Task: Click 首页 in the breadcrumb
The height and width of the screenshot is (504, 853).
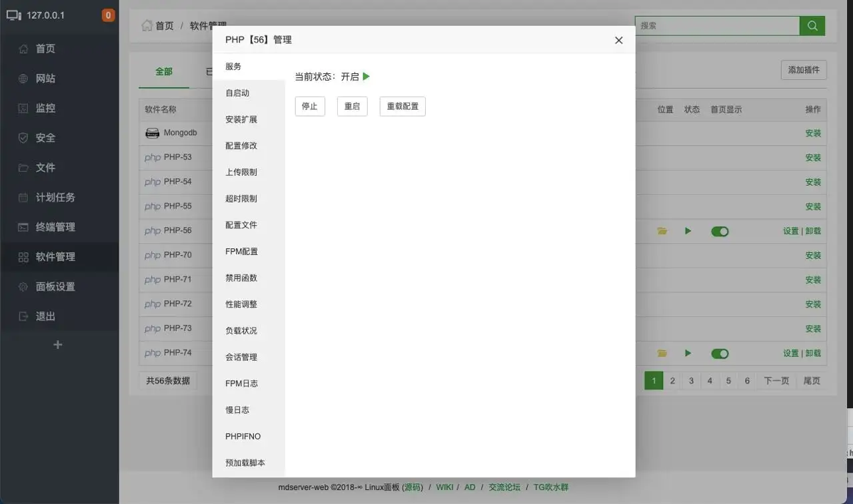Action: tap(165, 25)
